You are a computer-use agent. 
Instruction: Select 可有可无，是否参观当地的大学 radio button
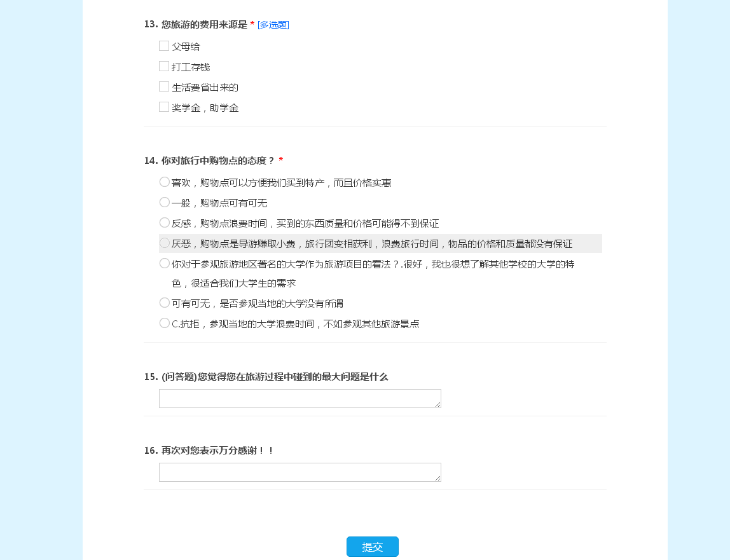pyautogui.click(x=164, y=303)
